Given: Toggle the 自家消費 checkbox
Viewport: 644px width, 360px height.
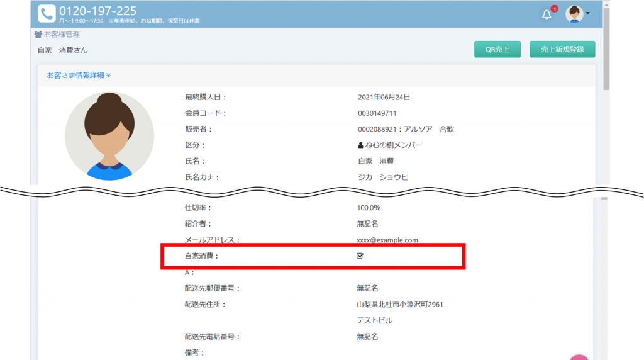Looking at the screenshot, I should (x=360, y=256).
